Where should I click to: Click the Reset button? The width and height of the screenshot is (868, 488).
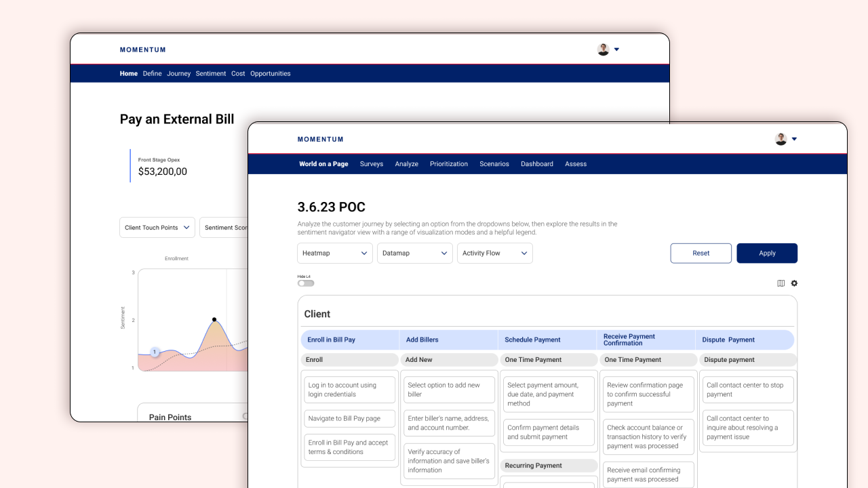(701, 253)
